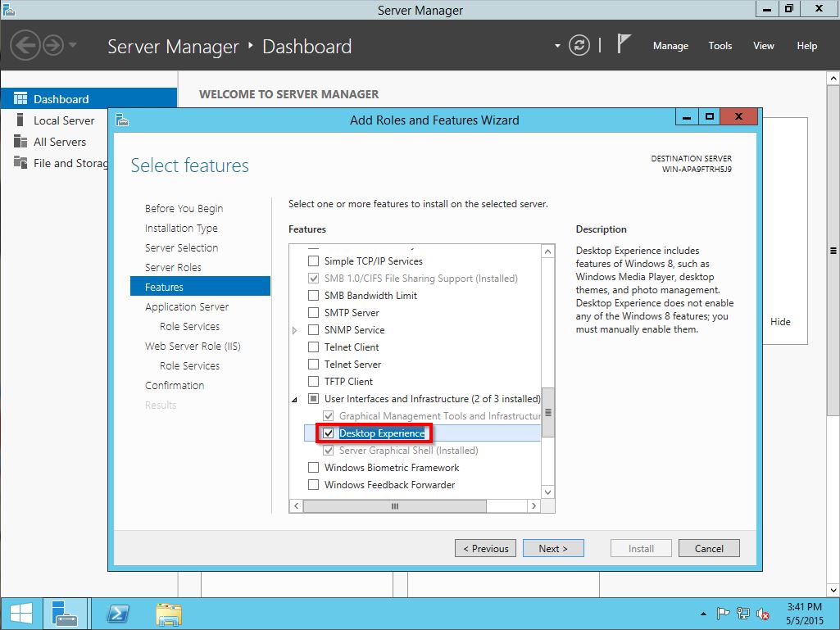Screen dimensions: 840x630
Task: Click the Server Manager refresh icon
Action: tap(579, 46)
